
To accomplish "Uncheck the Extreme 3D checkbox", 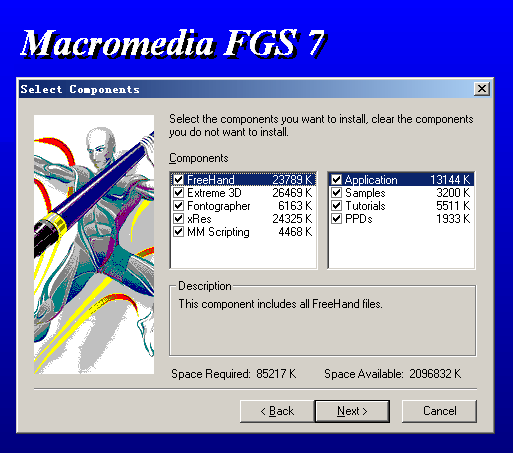I will [x=179, y=193].
